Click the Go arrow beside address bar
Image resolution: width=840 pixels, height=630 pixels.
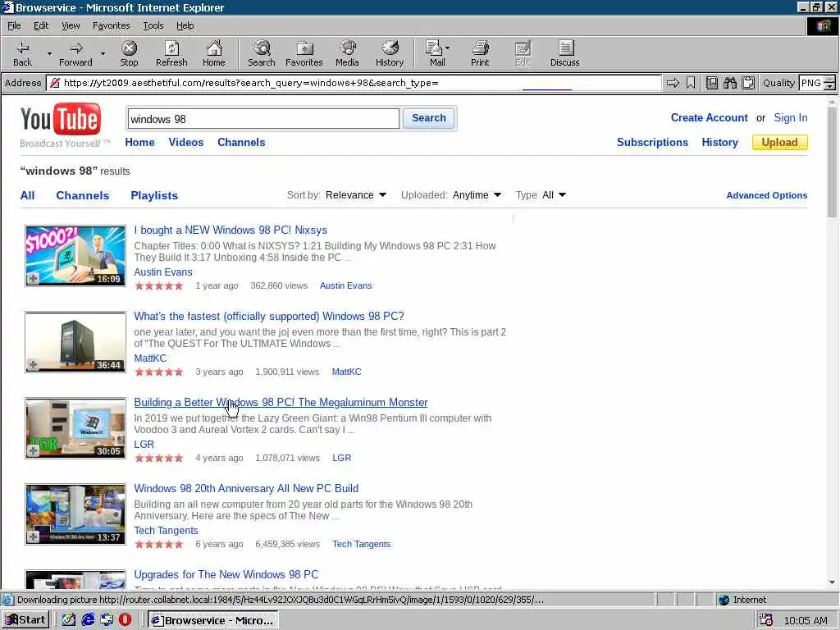(673, 83)
